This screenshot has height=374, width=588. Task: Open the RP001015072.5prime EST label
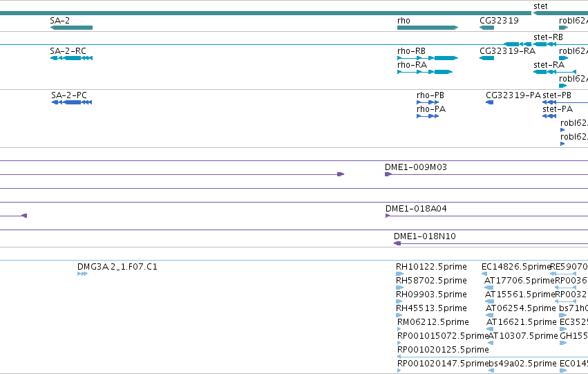point(443,336)
